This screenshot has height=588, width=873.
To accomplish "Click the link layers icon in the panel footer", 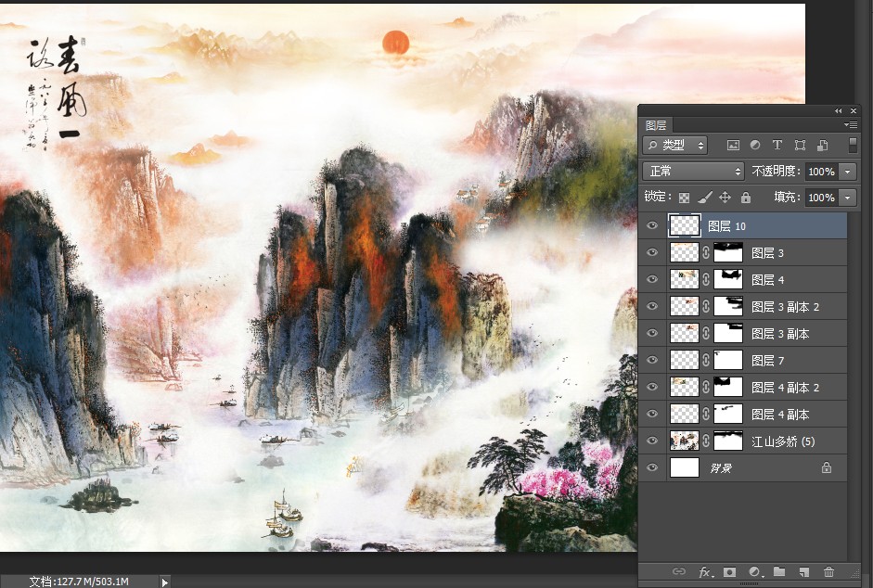I will coord(679,571).
